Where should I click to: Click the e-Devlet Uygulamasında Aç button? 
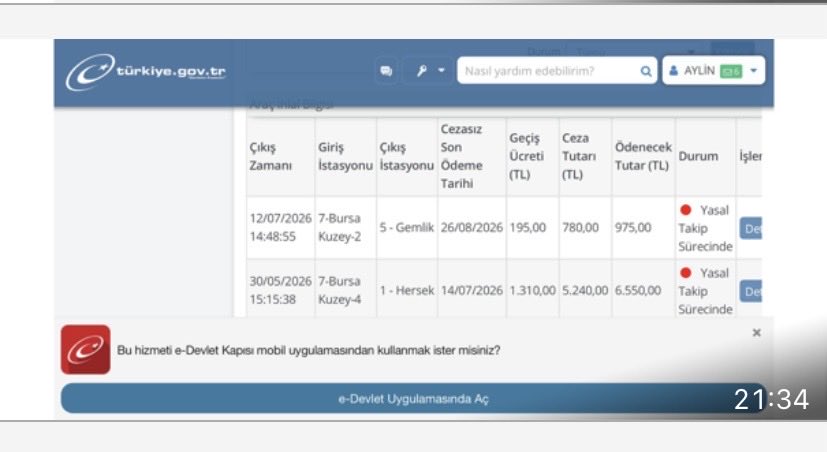coord(413,398)
